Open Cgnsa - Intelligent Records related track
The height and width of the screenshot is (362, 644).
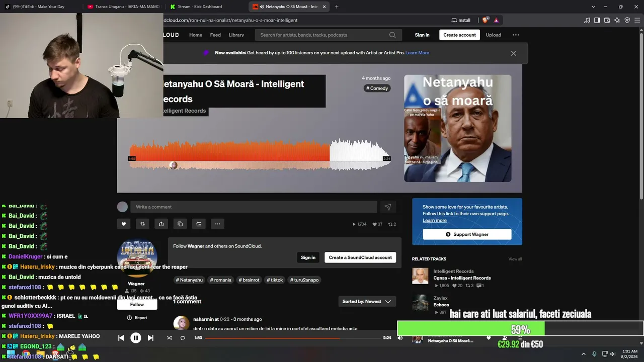click(x=462, y=278)
